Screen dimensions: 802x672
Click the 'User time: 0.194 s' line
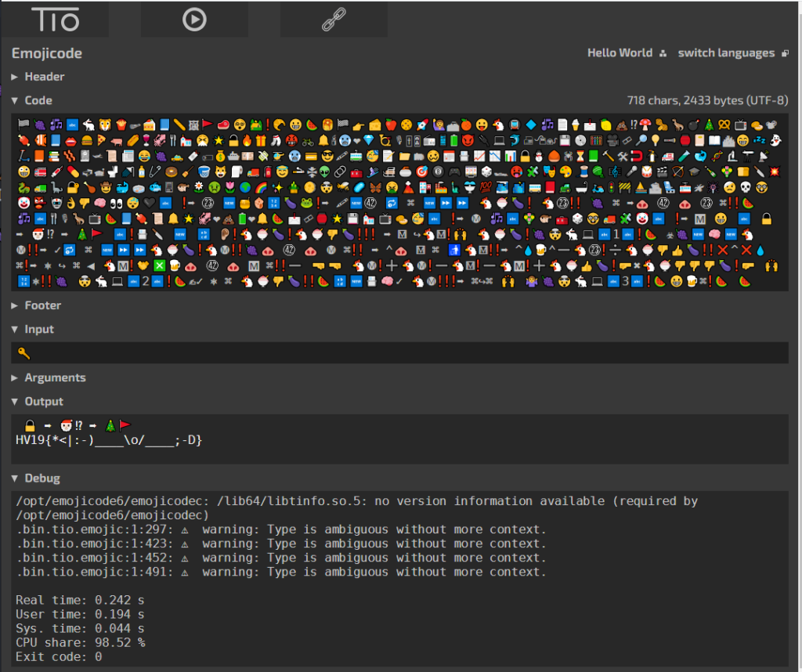(x=80, y=614)
